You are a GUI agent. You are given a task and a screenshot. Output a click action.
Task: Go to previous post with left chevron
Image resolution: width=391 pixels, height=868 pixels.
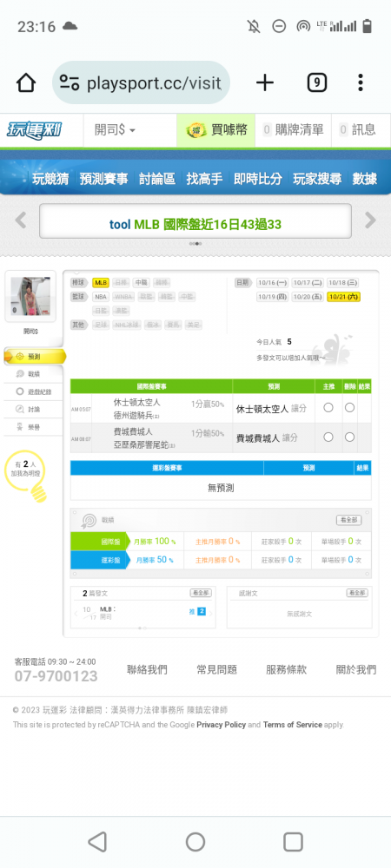click(76, 613)
